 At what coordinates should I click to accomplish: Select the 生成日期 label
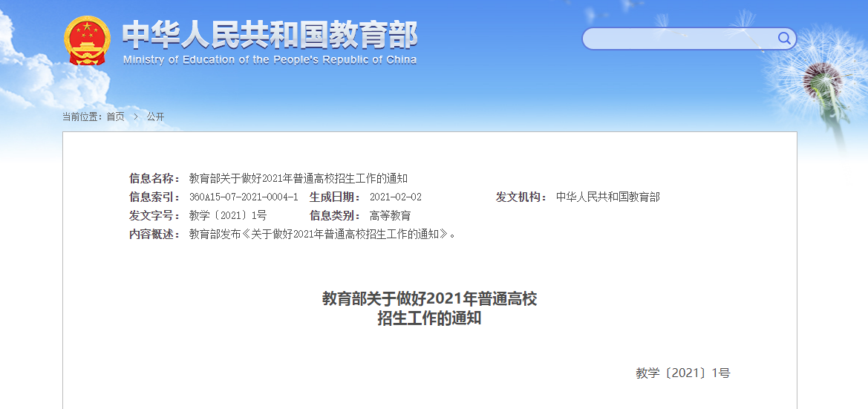(335, 197)
